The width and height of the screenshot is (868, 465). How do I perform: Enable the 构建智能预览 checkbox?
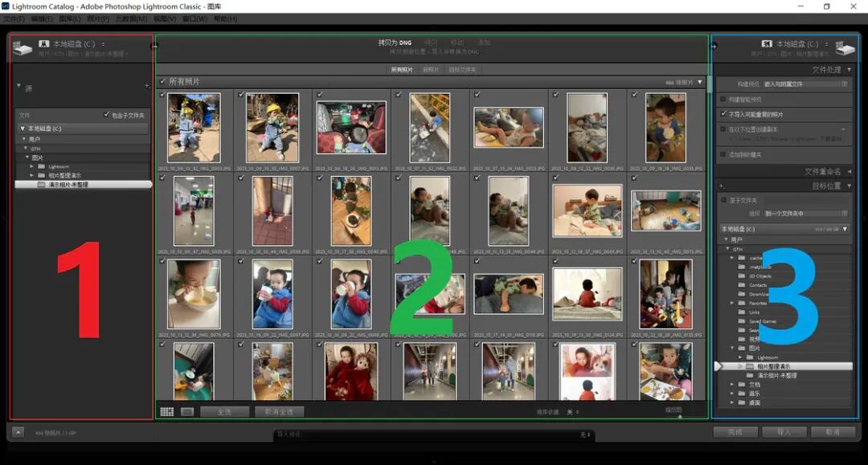click(x=723, y=100)
